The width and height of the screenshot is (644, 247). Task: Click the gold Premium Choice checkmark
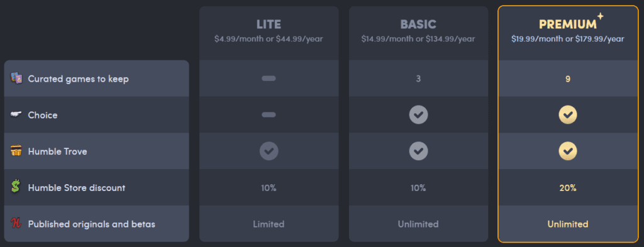coord(568,114)
